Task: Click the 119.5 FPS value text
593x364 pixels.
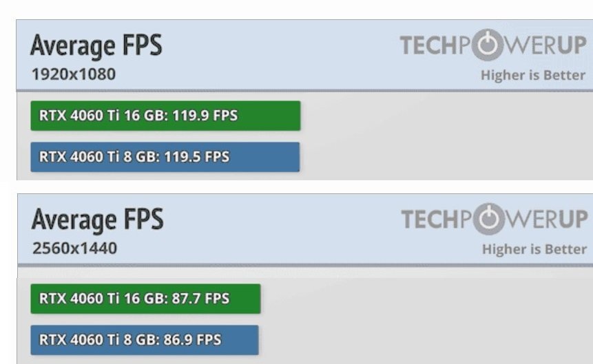Action: (197, 156)
